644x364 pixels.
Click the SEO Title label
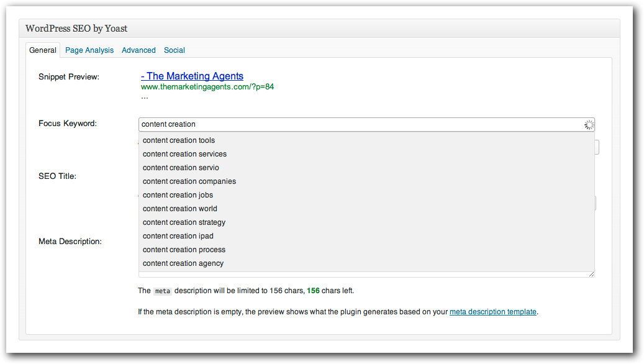(58, 176)
